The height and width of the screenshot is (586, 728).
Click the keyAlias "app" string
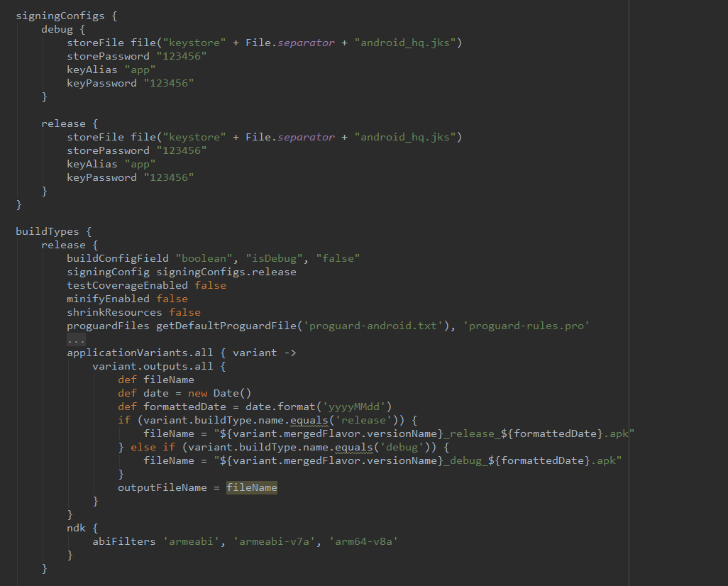(x=140, y=69)
